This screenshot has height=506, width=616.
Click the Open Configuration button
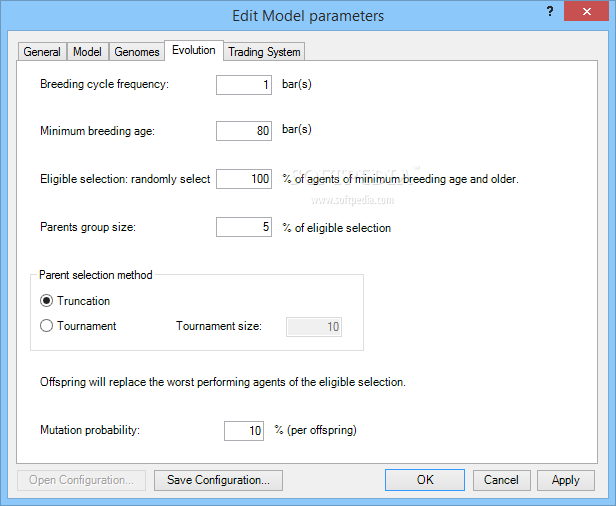click(x=82, y=480)
